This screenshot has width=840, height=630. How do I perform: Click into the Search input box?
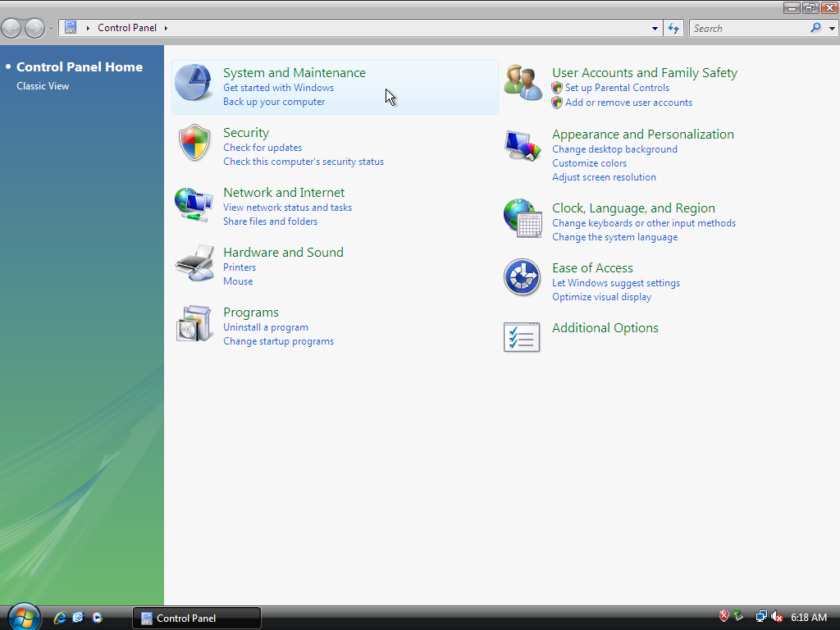[746, 28]
